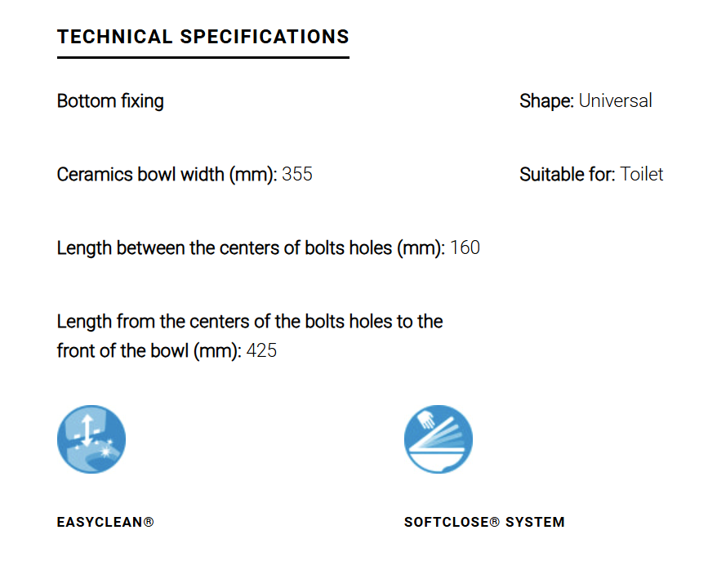Click the Suitable for label

coord(567,174)
